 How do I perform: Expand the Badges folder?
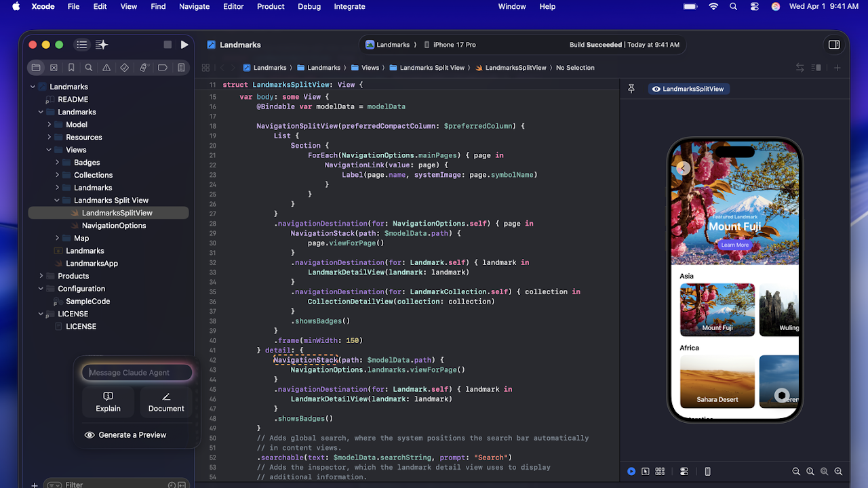pos(58,163)
